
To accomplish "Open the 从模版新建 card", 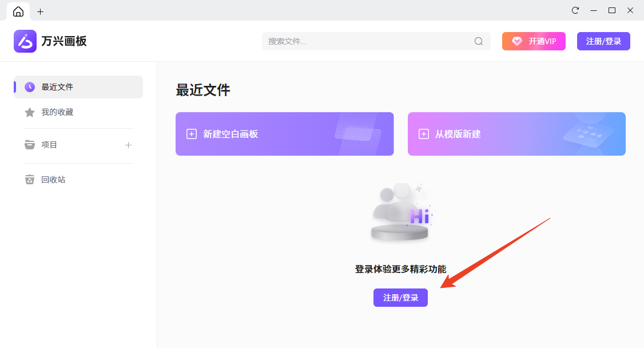I will tap(516, 134).
